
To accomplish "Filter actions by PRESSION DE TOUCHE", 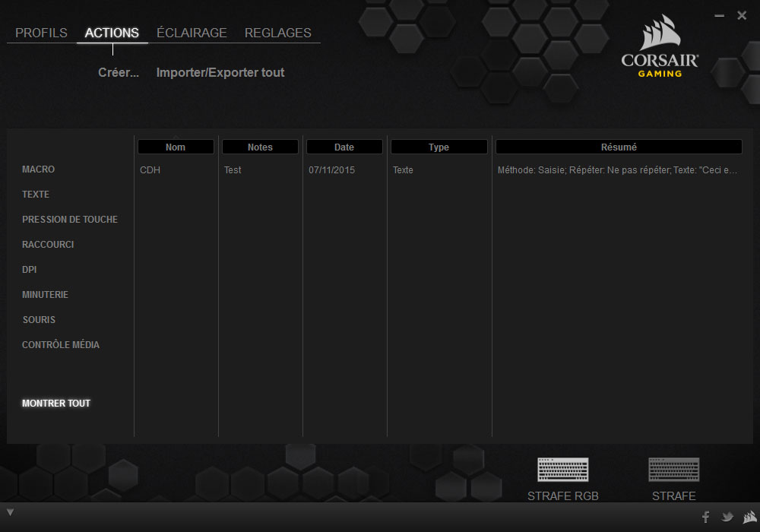I will click(70, 220).
